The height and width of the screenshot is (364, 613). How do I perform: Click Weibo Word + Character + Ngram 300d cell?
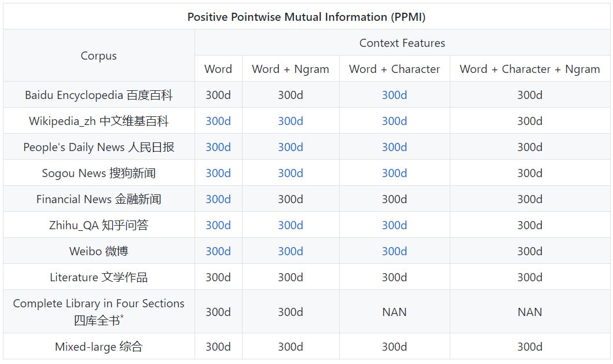click(x=530, y=251)
